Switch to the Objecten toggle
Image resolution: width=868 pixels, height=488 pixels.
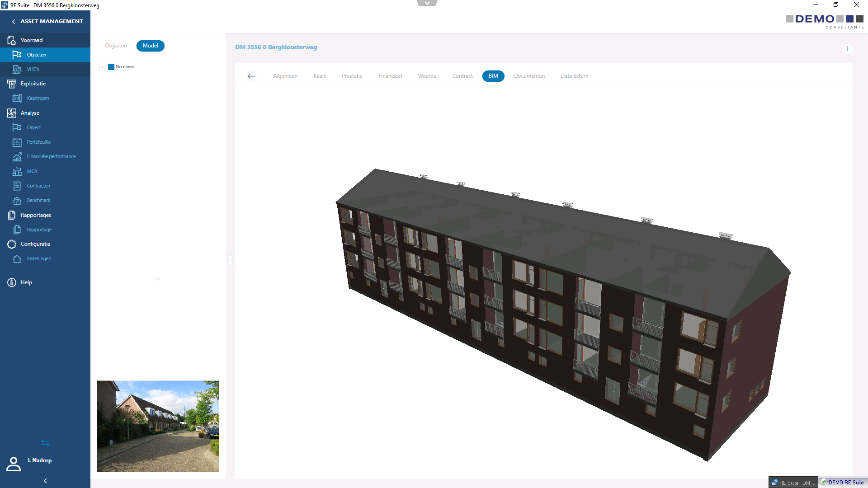point(116,46)
